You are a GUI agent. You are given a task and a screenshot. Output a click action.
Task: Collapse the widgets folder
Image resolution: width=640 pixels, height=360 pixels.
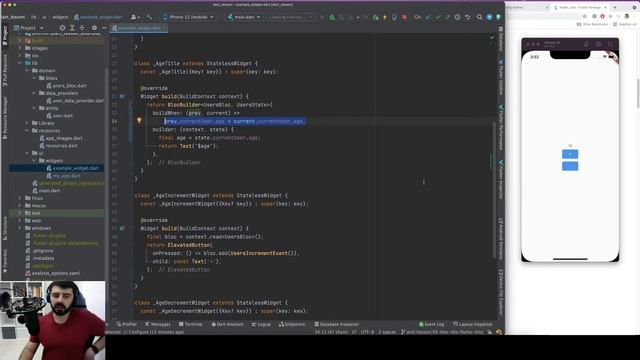pyautogui.click(x=34, y=160)
